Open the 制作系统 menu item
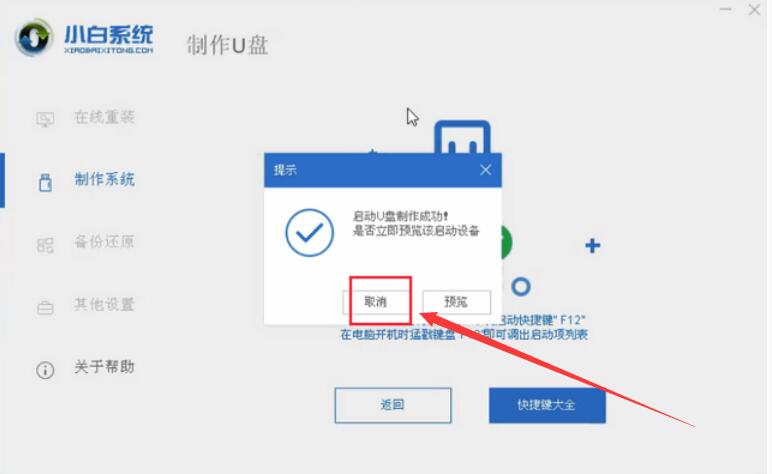Screen dimensions: 772x474 point(104,179)
